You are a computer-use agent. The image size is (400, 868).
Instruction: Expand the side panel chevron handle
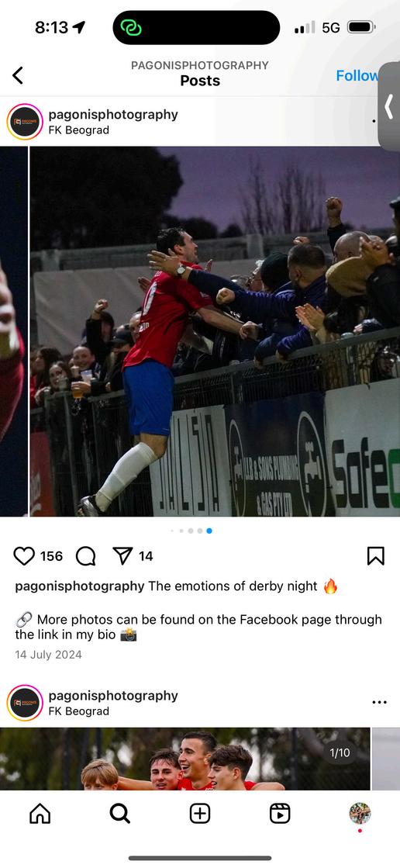tap(389, 106)
